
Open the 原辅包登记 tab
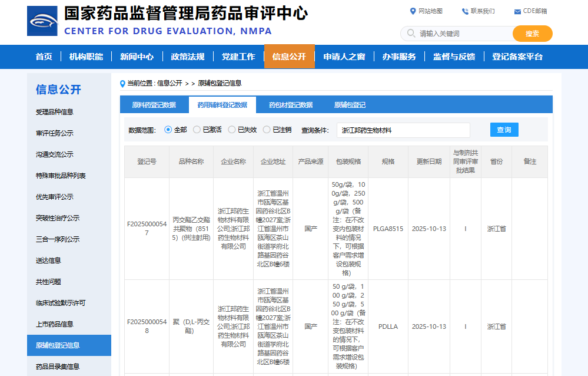[x=350, y=105]
